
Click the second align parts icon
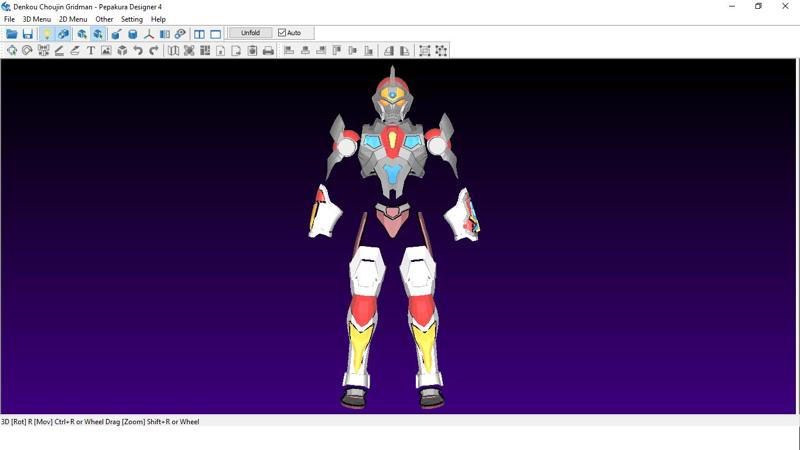point(305,50)
